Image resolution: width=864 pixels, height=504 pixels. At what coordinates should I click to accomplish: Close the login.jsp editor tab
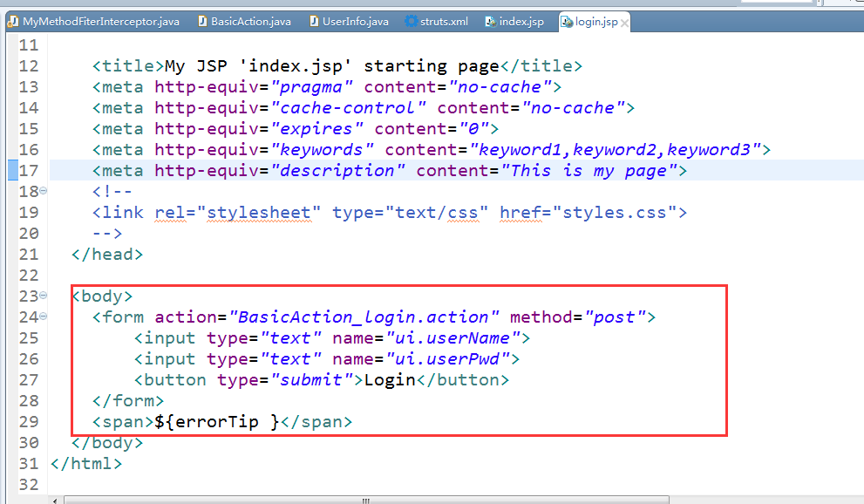[624, 24]
